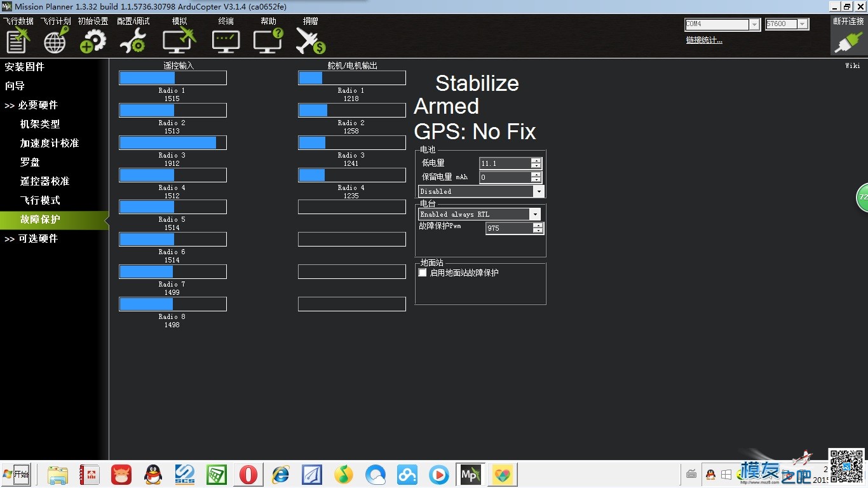The height and width of the screenshot is (488, 868).
Task: Click the 遥控输入 Radio 3 value 1912
Action: (x=172, y=163)
